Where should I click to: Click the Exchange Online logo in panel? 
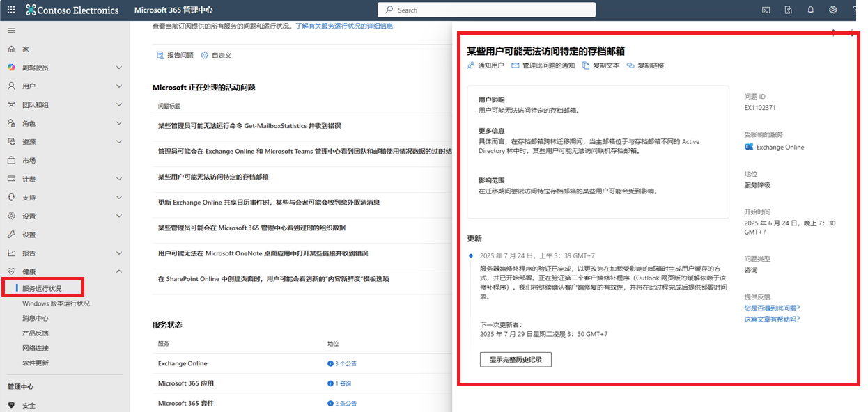pos(749,147)
